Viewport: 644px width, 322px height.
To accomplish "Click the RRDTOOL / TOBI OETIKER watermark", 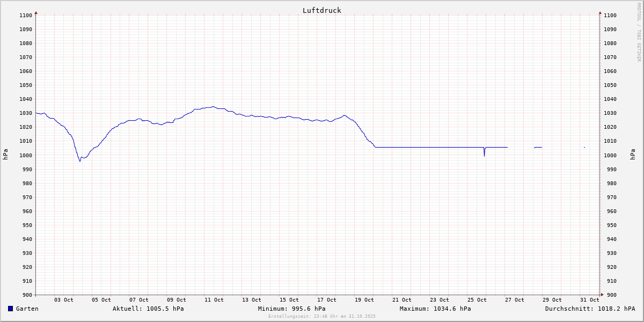I will tap(639, 32).
